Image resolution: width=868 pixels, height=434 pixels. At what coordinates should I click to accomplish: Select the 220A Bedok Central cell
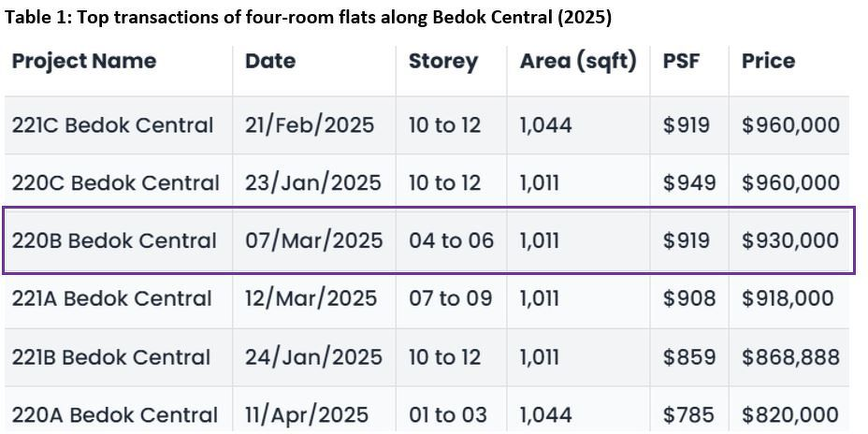pos(115,414)
